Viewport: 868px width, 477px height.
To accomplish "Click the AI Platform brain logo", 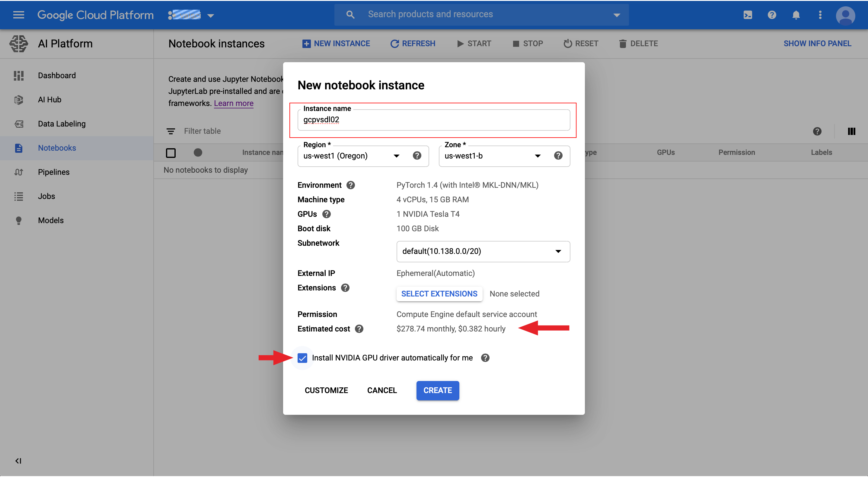I will (18, 43).
